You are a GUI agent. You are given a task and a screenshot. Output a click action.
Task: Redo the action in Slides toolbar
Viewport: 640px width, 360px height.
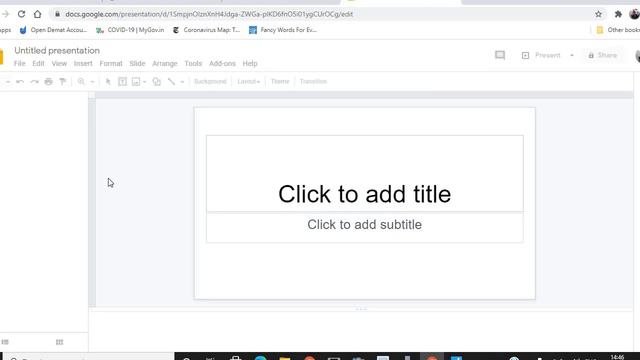(x=35, y=82)
